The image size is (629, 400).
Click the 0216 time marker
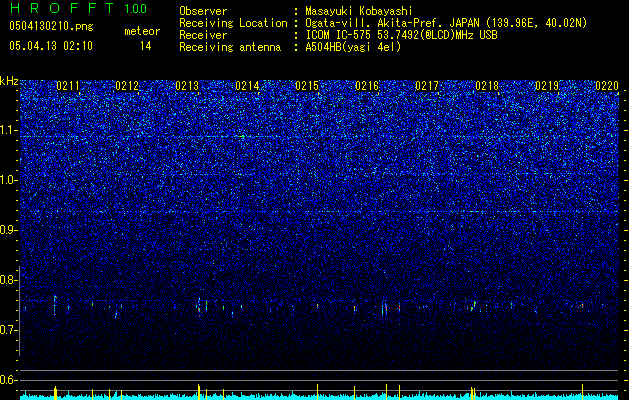pyautogui.click(x=367, y=86)
